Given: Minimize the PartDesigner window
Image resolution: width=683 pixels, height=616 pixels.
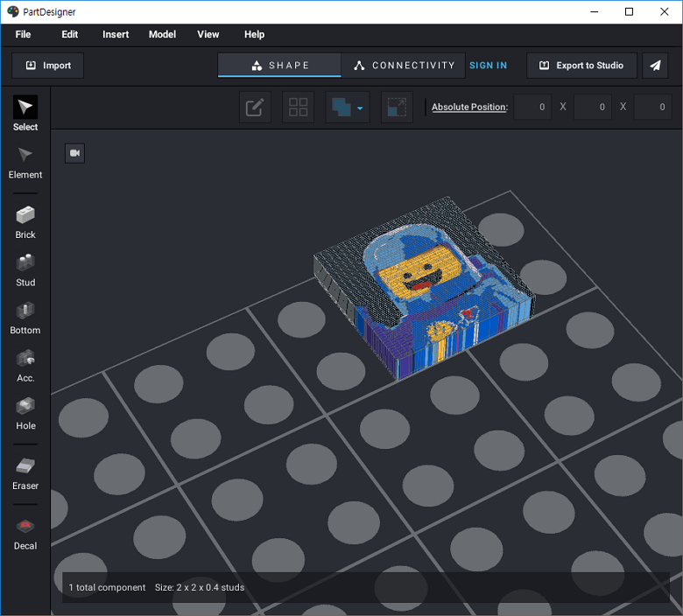Looking at the screenshot, I should pyautogui.click(x=595, y=11).
